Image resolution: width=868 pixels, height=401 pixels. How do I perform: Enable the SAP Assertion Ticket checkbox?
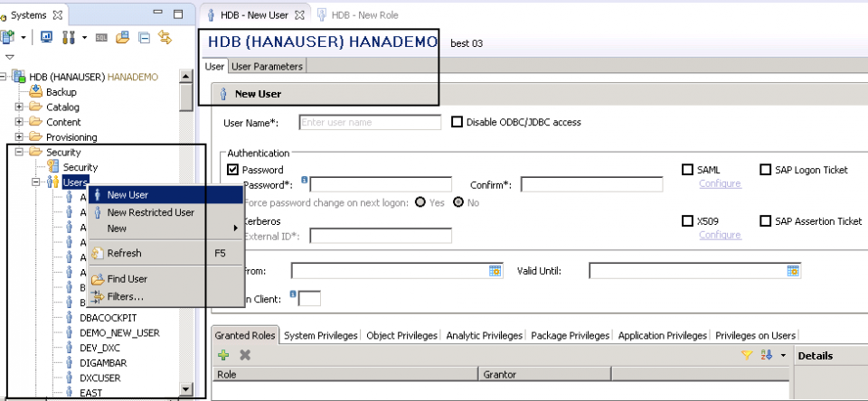tap(766, 221)
